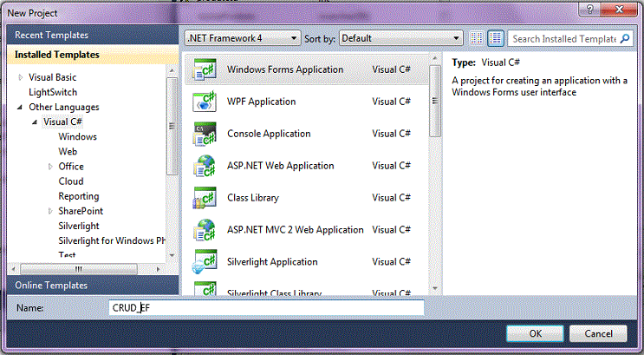This screenshot has height=355, width=644.
Task: Expand the Office tree node
Action: coord(50,166)
